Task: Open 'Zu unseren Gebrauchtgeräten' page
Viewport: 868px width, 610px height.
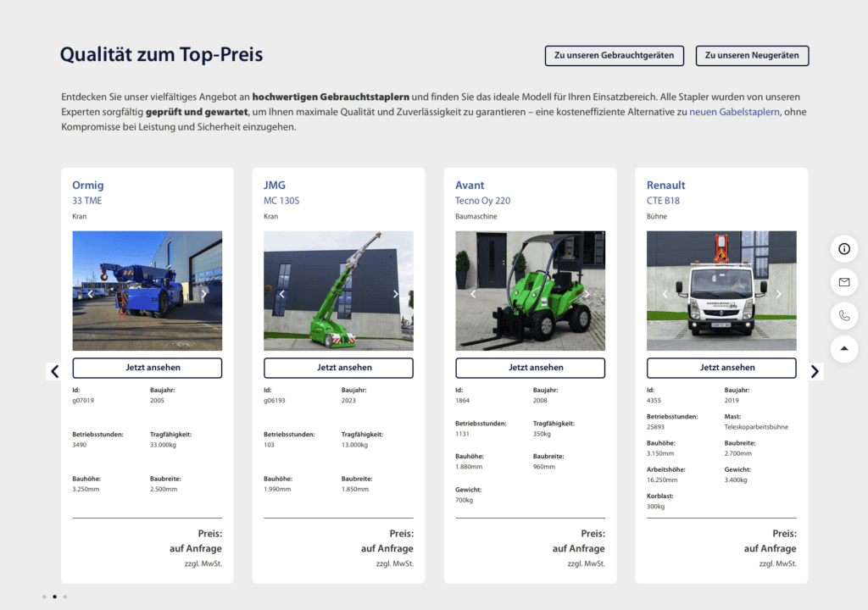Action: pyautogui.click(x=614, y=56)
